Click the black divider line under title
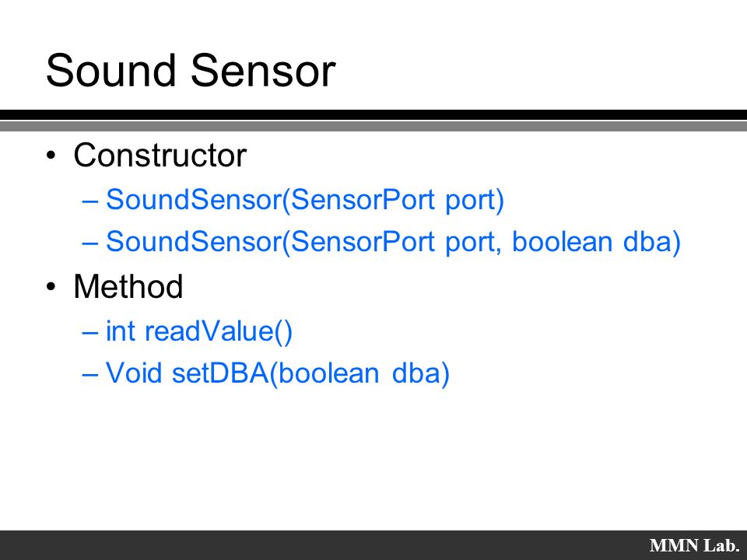The image size is (747, 560). tap(373, 115)
